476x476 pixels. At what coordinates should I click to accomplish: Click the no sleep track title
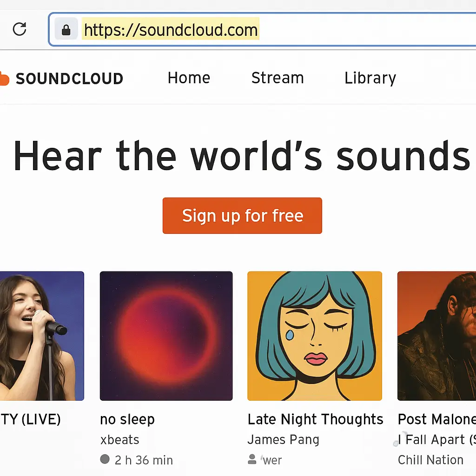click(127, 419)
